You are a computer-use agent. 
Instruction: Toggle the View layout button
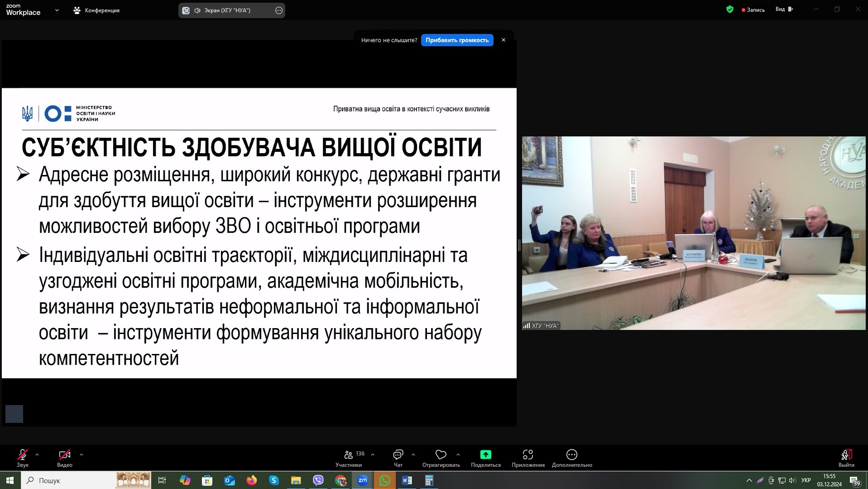tap(784, 10)
